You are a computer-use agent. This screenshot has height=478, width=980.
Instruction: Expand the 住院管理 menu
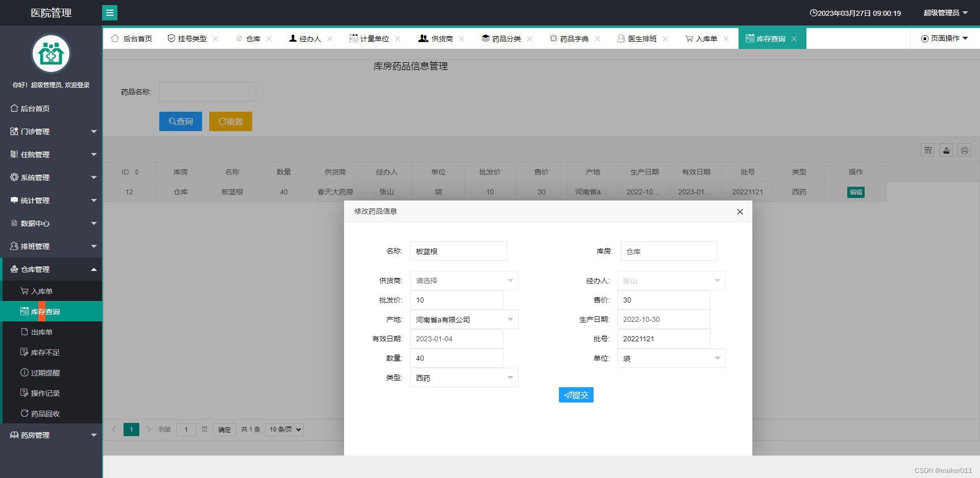(51, 155)
